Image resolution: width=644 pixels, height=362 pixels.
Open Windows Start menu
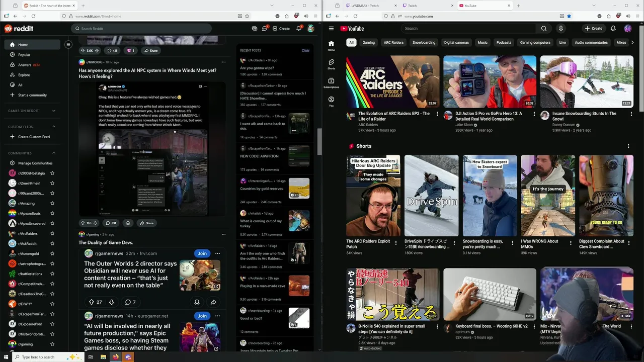(5, 357)
